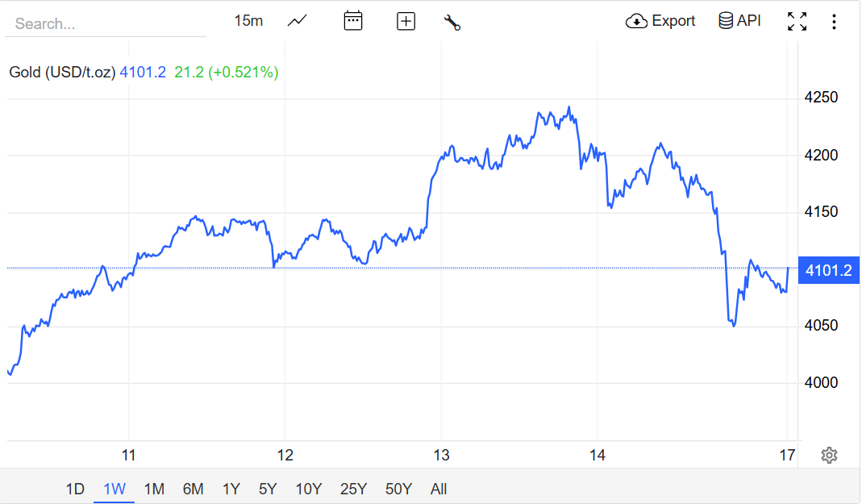Click the API text link

[749, 21]
